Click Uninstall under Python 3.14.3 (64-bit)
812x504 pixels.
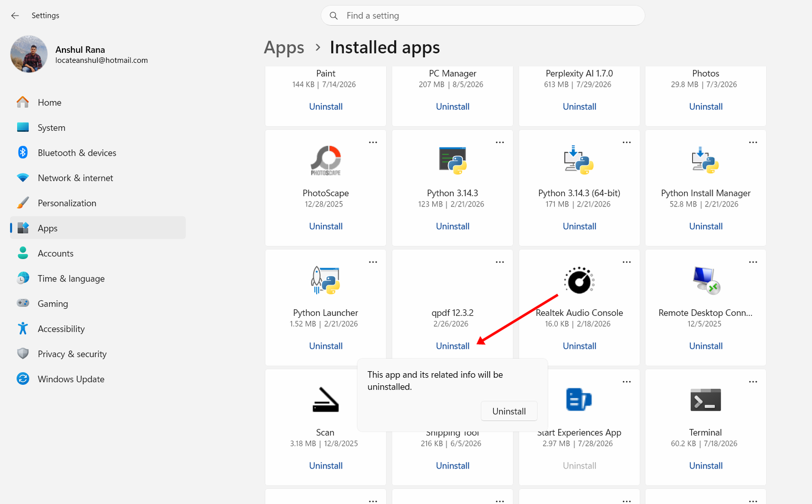(580, 226)
